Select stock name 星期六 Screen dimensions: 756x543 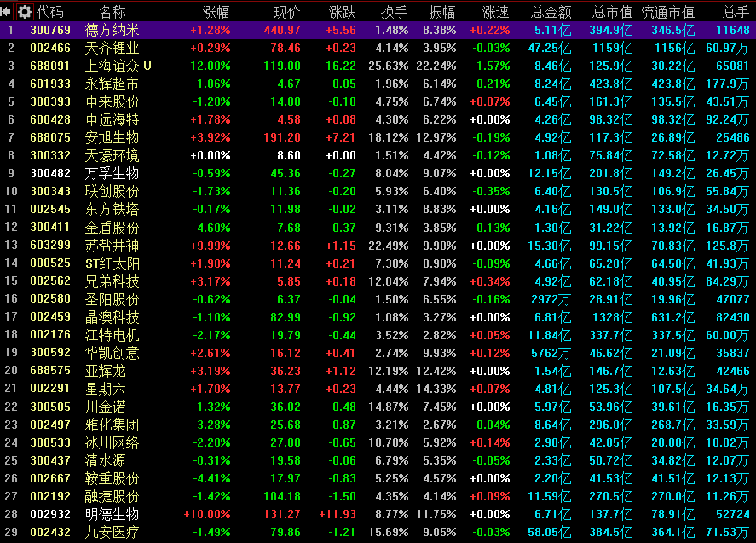tap(105, 389)
